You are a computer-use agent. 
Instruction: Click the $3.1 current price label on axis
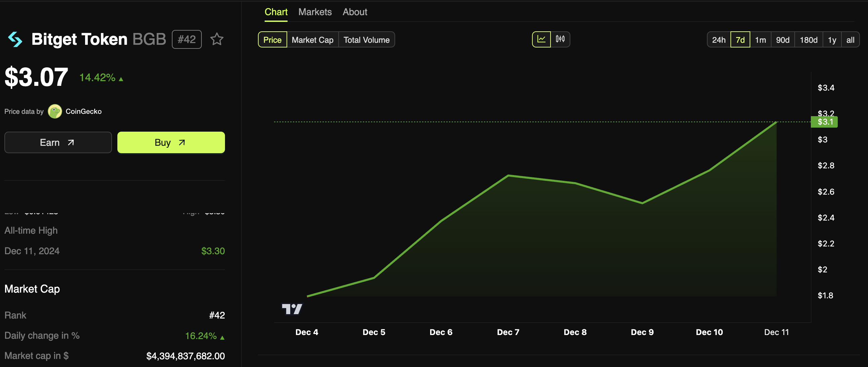[824, 122]
